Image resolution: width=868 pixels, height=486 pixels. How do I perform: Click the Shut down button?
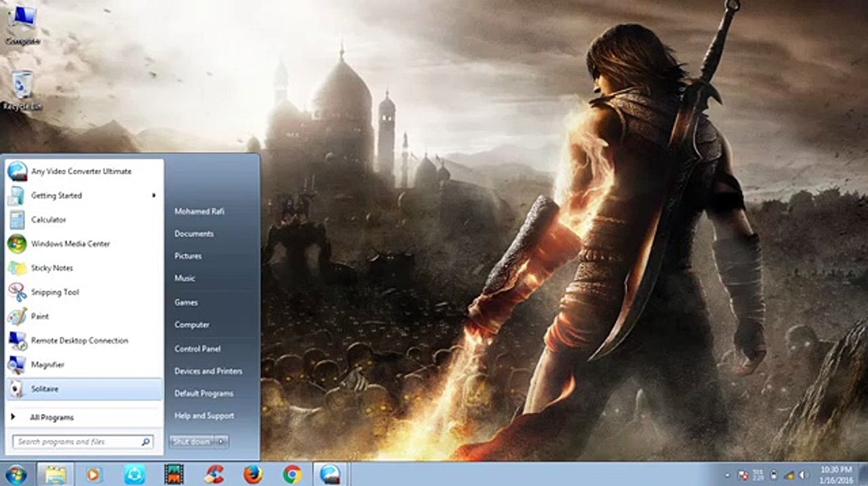coord(192,441)
